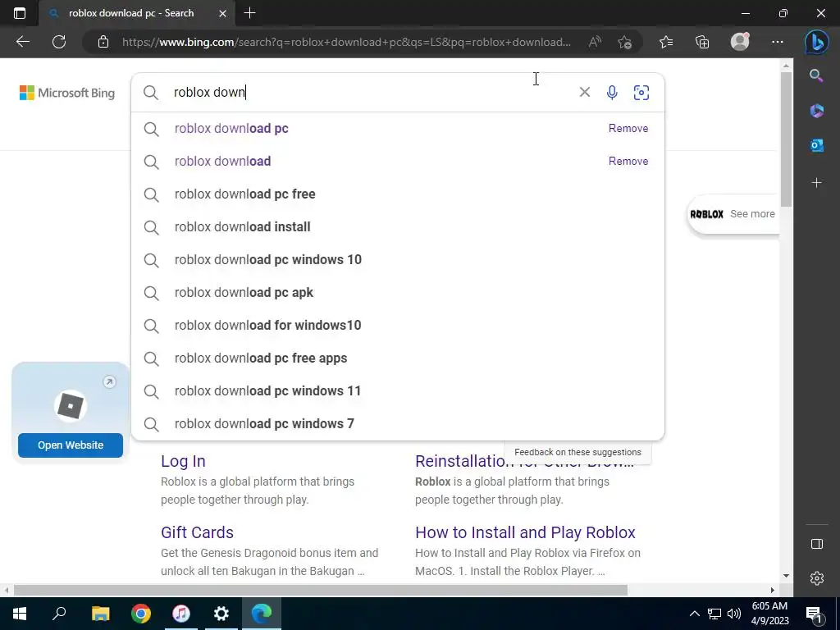Viewport: 840px width, 630px height.
Task: Open iTunes from taskbar
Action: (181, 614)
